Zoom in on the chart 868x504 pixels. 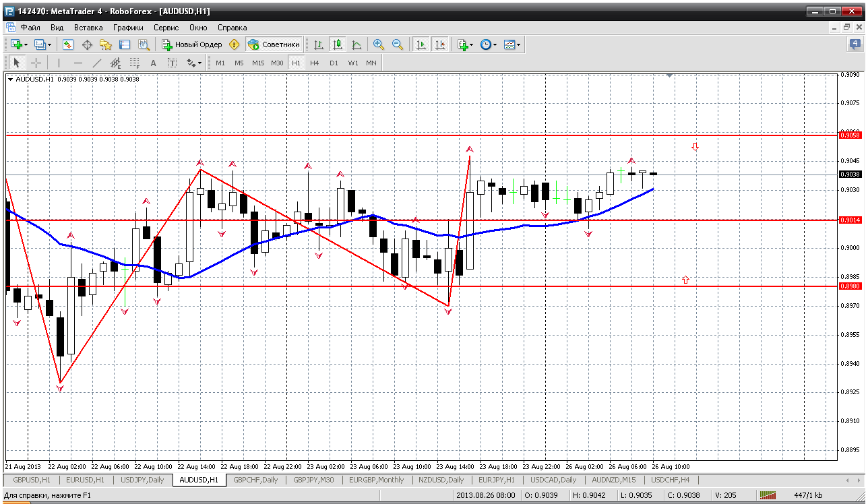pos(379,44)
